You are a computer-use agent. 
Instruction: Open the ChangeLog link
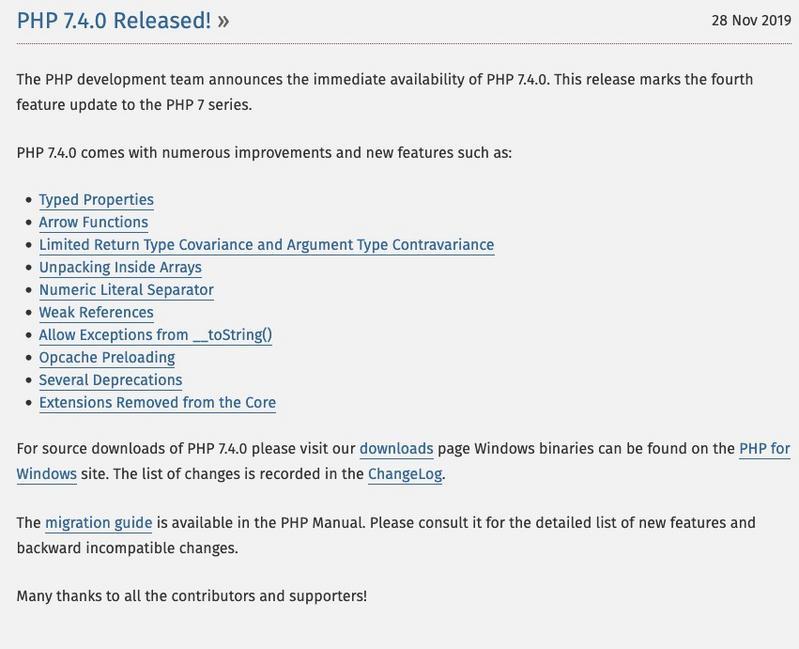point(405,474)
